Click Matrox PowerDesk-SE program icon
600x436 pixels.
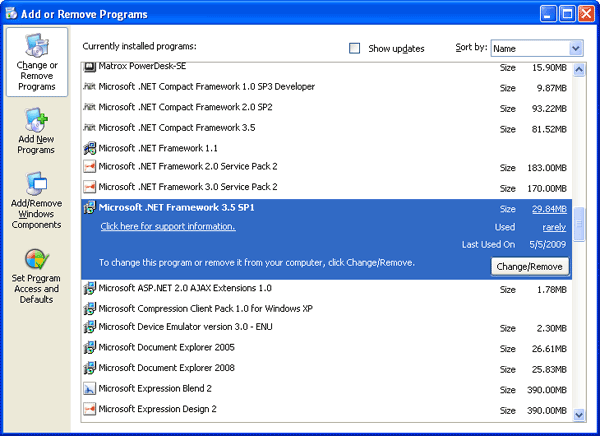click(x=90, y=67)
